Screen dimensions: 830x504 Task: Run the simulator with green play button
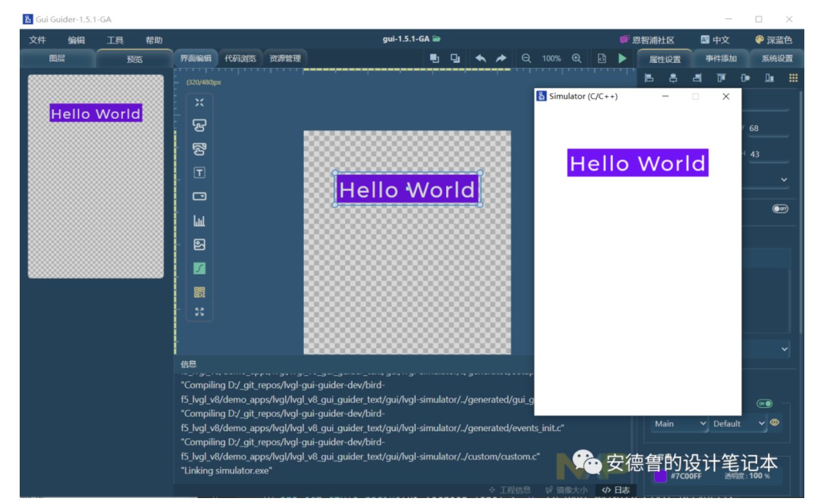click(x=623, y=59)
